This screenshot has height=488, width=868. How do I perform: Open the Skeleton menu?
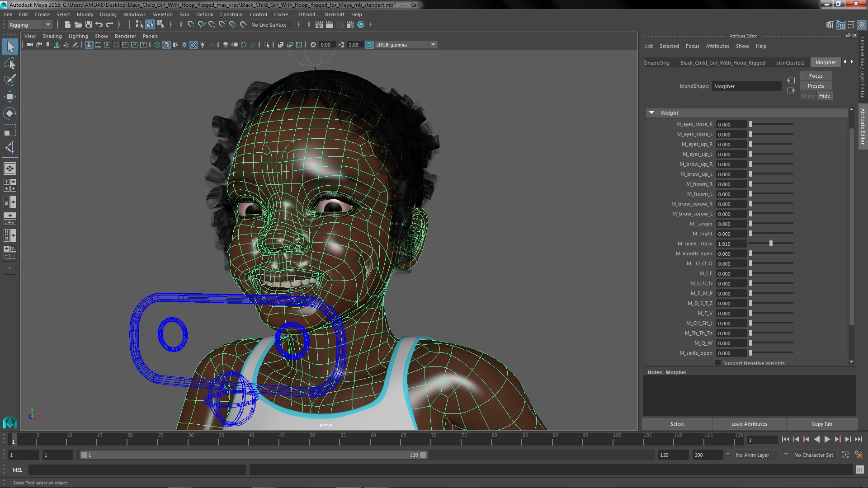(162, 14)
